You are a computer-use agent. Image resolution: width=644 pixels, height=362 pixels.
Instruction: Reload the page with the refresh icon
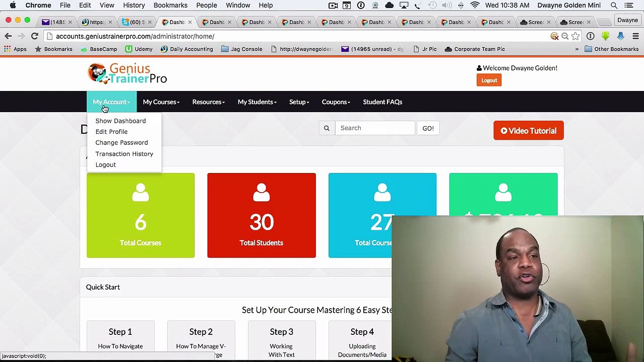[35, 36]
